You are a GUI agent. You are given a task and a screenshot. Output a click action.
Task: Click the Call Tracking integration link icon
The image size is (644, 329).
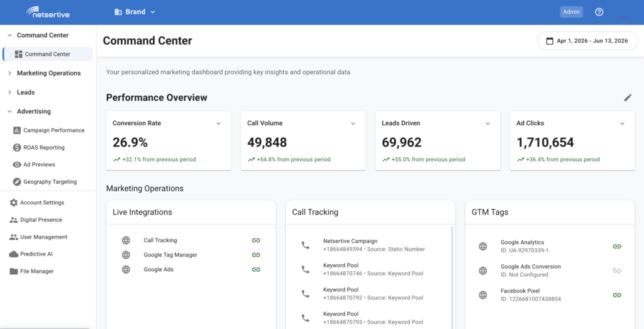[x=256, y=240]
